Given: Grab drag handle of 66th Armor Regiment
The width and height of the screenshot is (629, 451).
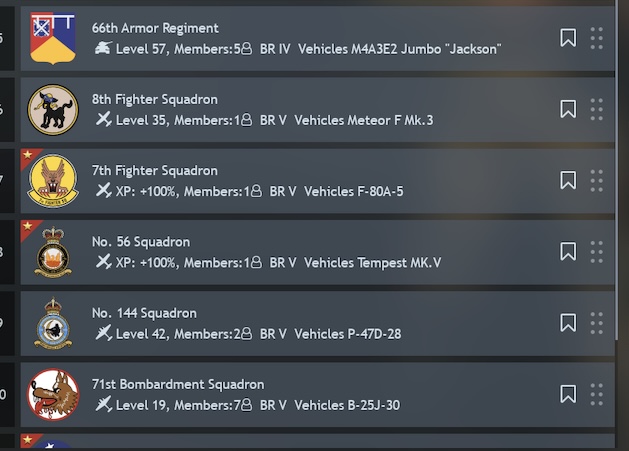Looking at the screenshot, I should tap(597, 39).
